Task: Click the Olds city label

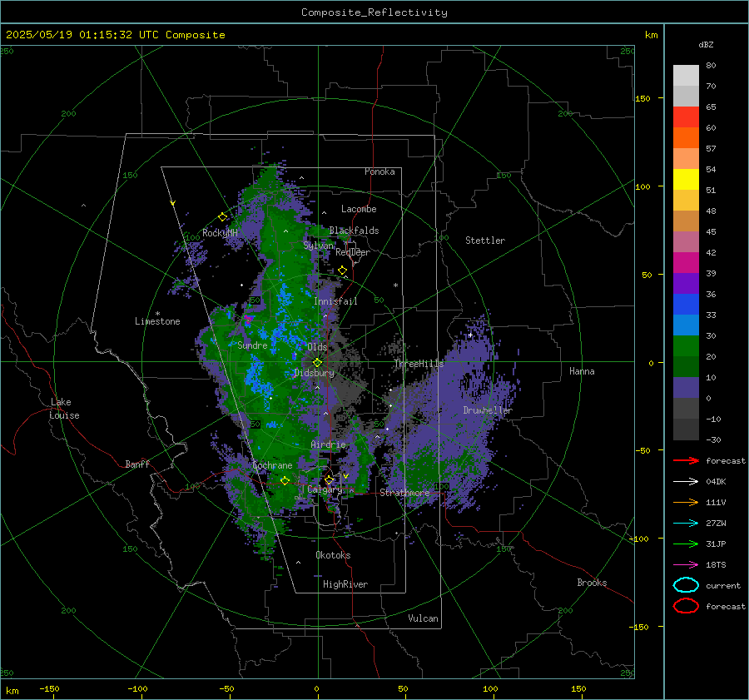Action: (317, 347)
